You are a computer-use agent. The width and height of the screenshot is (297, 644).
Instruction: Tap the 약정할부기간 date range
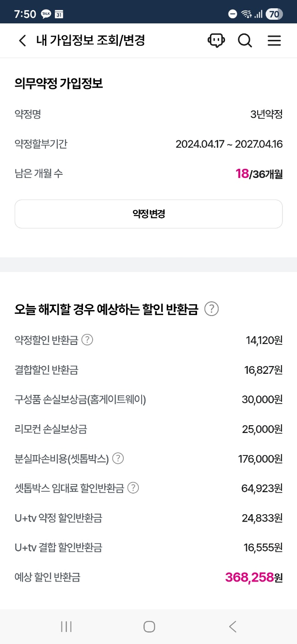tap(229, 144)
